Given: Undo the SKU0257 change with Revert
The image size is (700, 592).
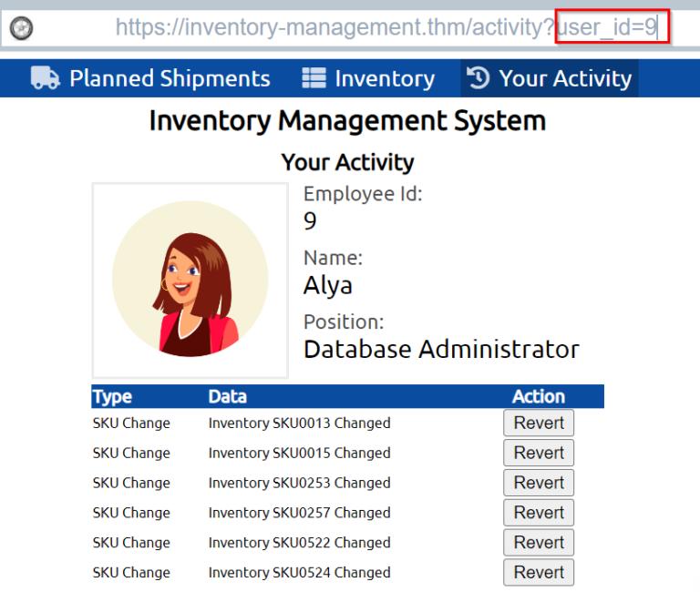Looking at the screenshot, I should (539, 513).
